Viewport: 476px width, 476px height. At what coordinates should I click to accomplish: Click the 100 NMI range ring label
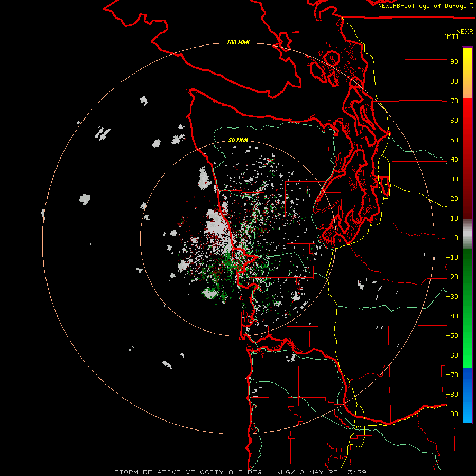pos(238,42)
